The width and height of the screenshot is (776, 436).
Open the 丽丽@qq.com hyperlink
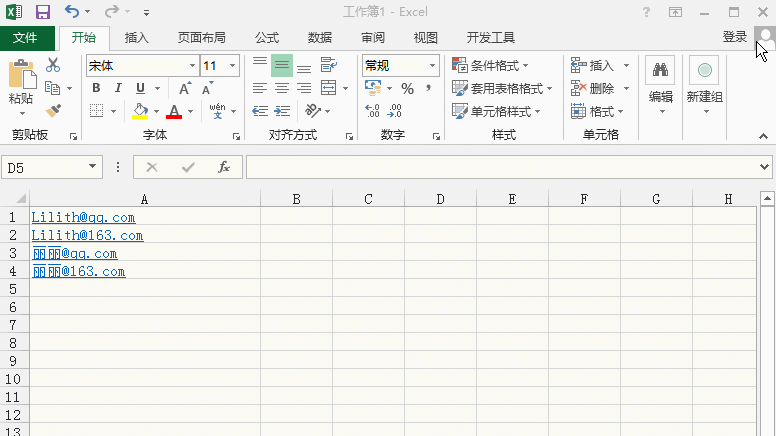pos(75,253)
